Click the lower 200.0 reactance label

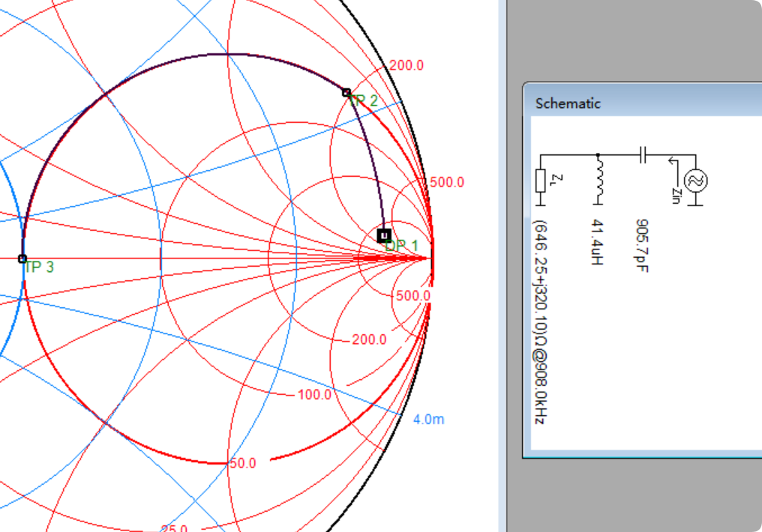369,339
